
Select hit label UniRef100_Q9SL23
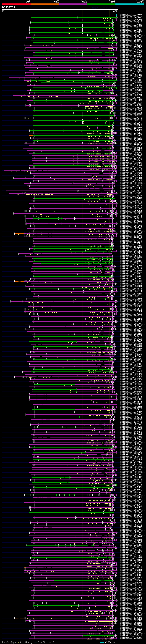[x=131, y=27]
